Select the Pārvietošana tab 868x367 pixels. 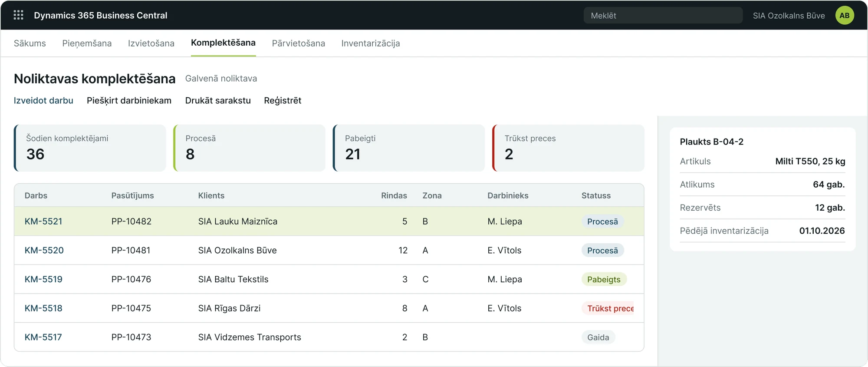299,43
